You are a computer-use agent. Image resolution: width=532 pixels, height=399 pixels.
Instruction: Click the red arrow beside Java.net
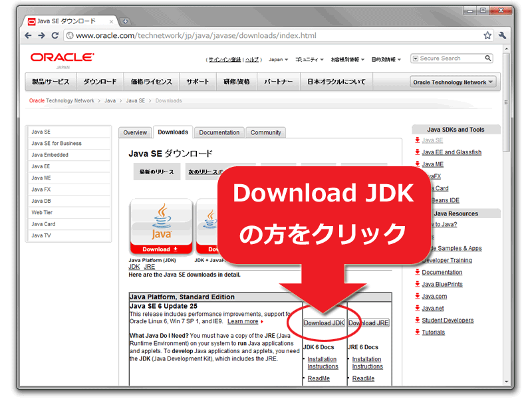[x=418, y=308]
